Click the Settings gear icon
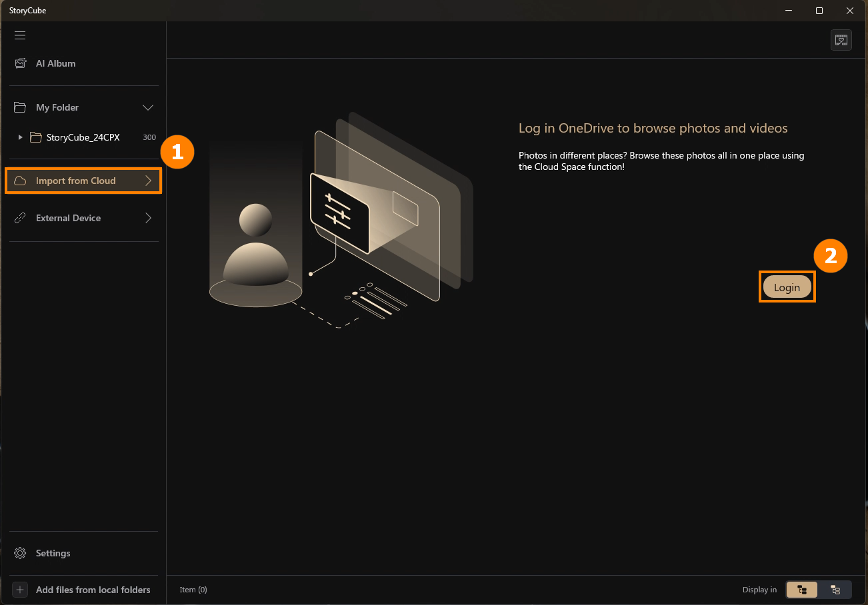 [21, 553]
